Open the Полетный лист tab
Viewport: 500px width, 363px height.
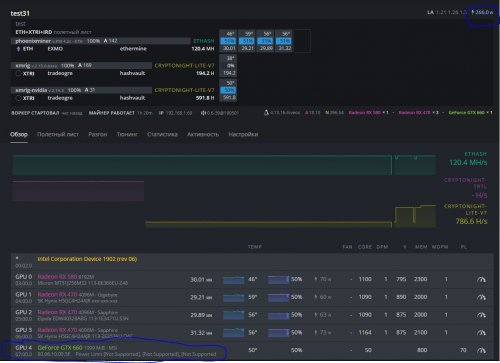point(58,134)
